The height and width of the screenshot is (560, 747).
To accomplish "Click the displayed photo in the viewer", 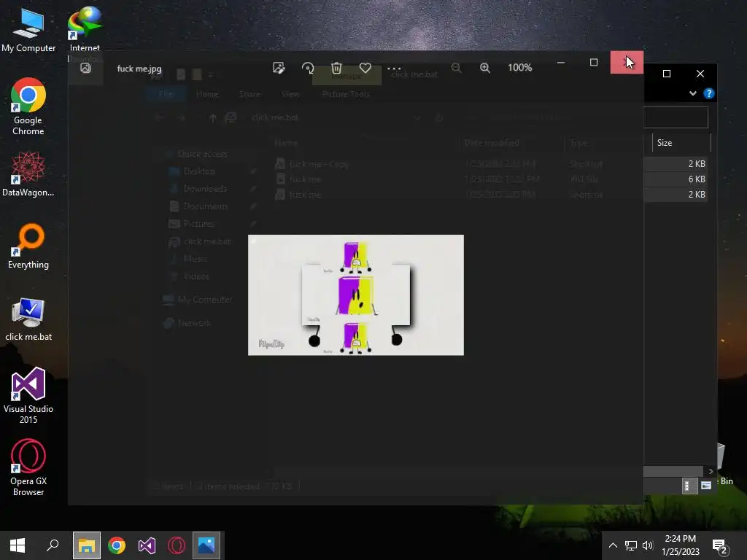I will pyautogui.click(x=356, y=295).
